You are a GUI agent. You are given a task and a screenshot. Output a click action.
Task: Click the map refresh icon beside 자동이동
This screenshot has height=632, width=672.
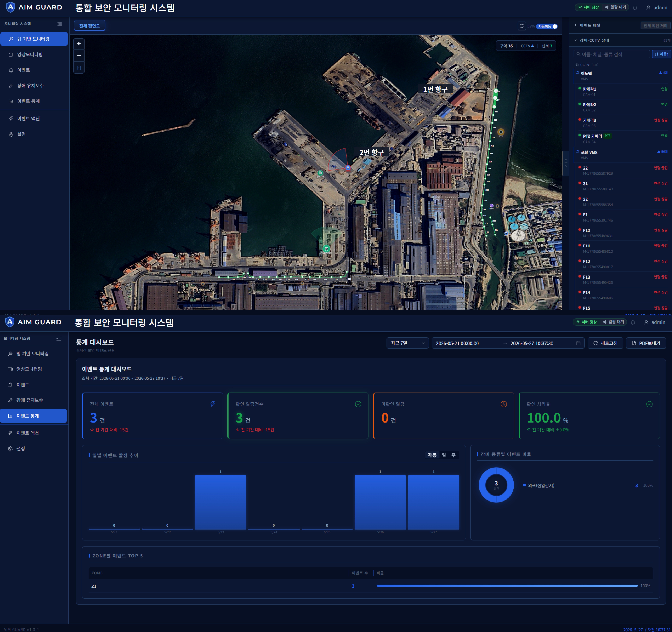point(522,26)
